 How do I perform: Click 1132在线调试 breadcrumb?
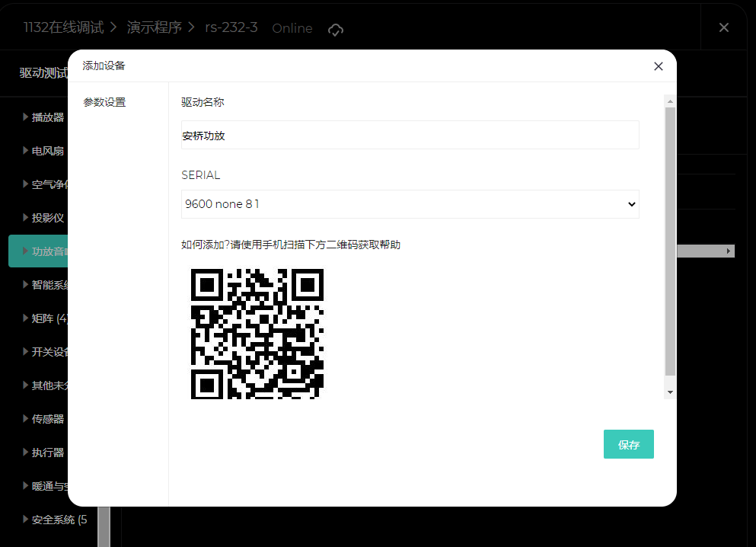(x=64, y=27)
